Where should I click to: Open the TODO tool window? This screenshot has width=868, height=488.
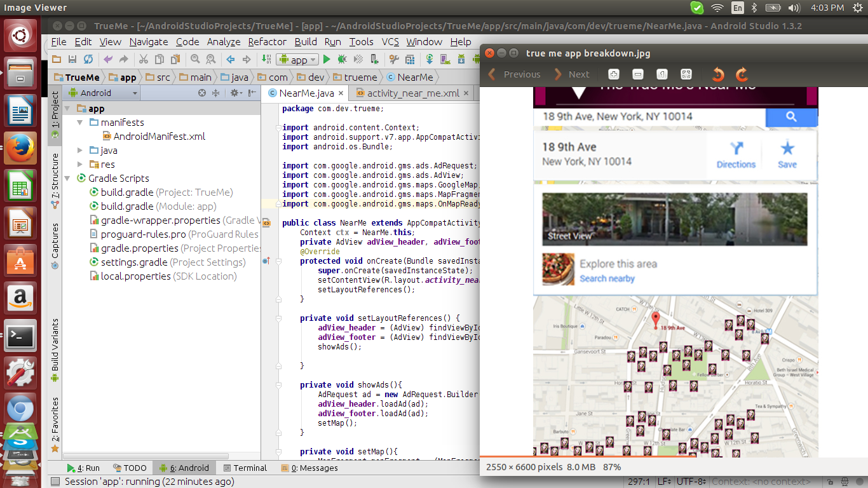pyautogui.click(x=130, y=468)
